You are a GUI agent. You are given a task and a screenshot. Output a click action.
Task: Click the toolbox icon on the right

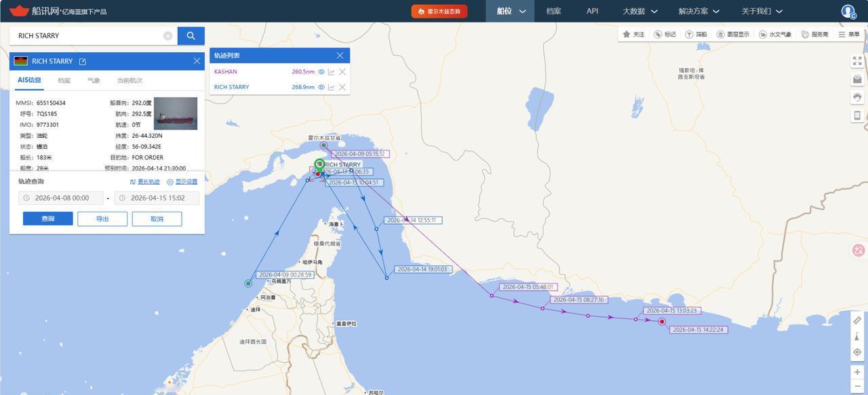pyautogui.click(x=857, y=79)
